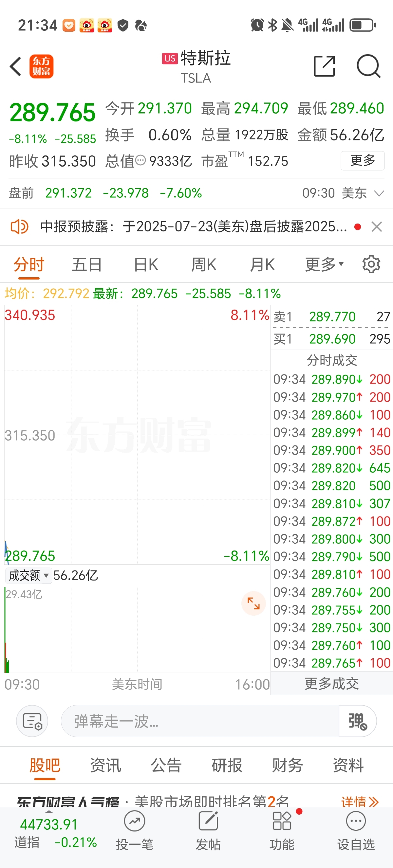Open the 研报 tab

[x=227, y=765]
